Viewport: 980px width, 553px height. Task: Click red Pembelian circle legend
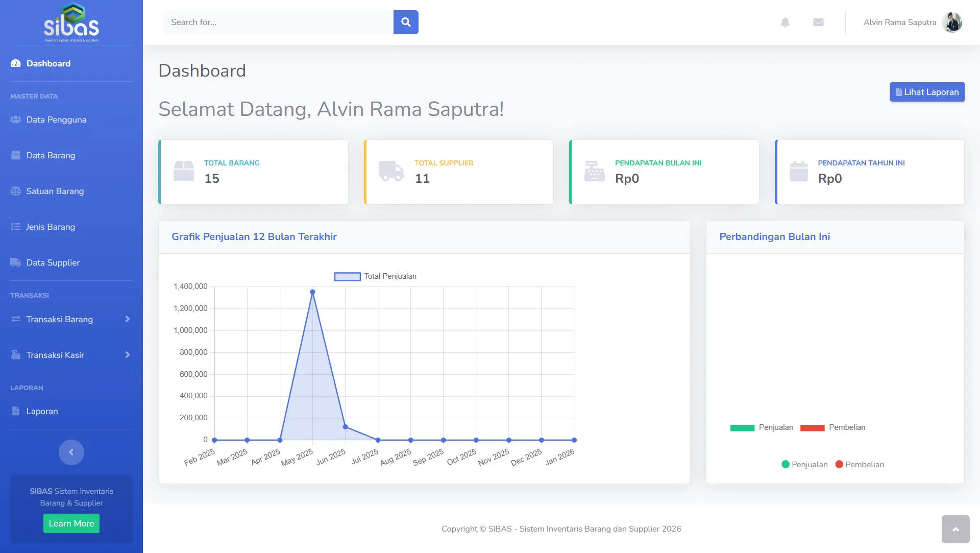click(x=860, y=464)
